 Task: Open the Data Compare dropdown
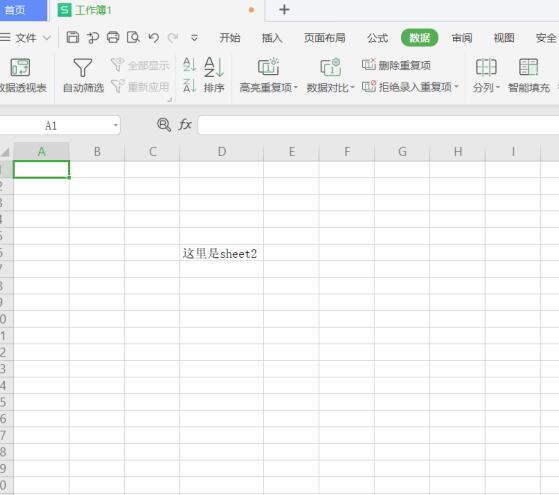coord(330,87)
